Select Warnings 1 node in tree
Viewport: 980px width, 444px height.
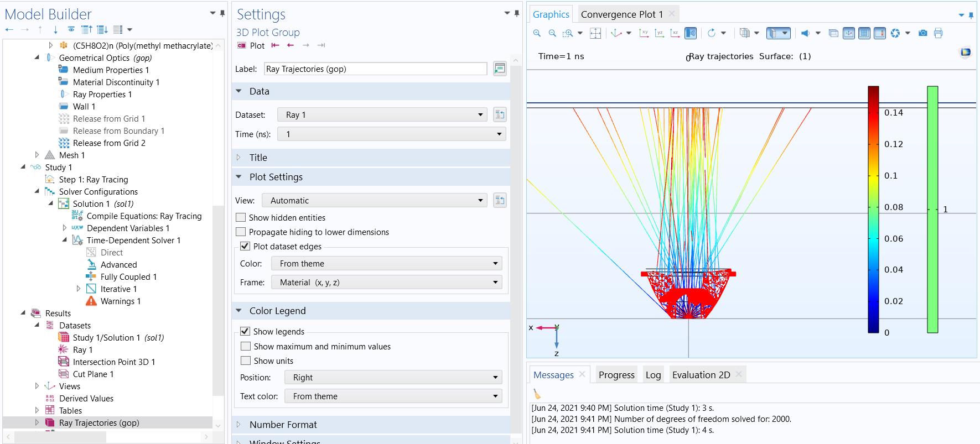120,301
